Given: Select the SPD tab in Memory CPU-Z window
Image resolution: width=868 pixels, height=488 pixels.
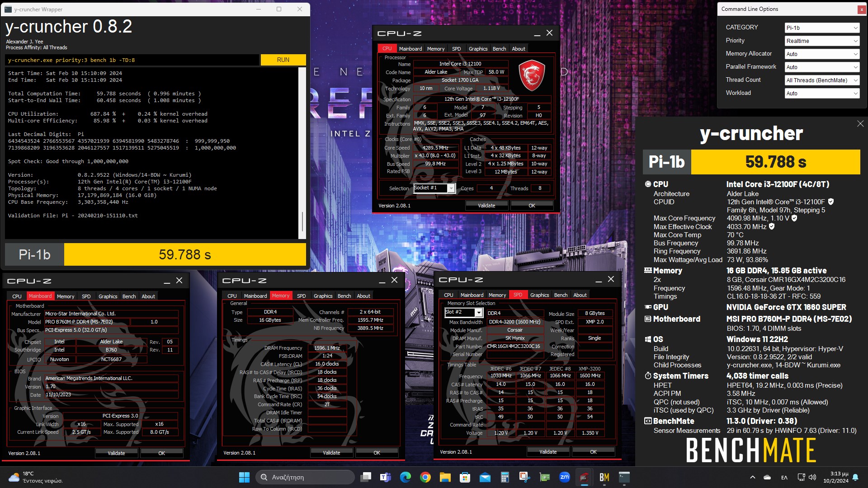Looking at the screenshot, I should coord(302,296).
